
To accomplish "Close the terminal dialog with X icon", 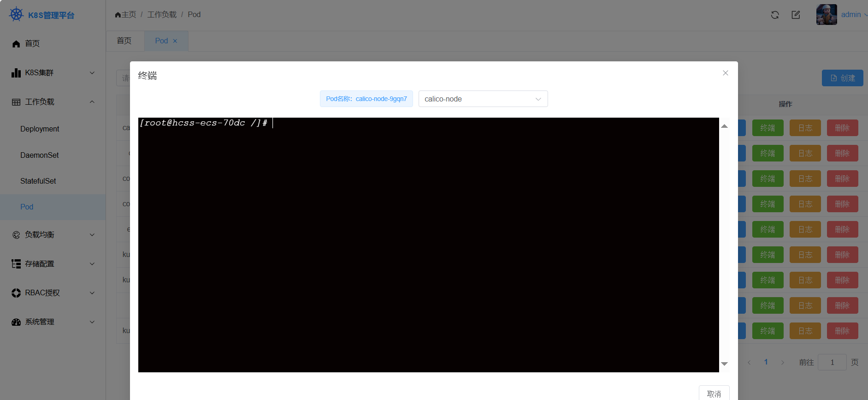I will [x=725, y=73].
